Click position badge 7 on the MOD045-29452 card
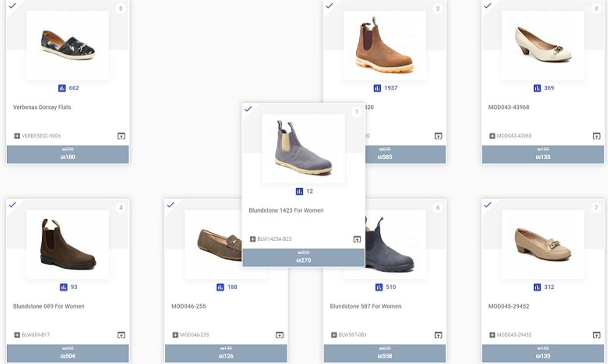This screenshot has height=364, width=608. [596, 207]
